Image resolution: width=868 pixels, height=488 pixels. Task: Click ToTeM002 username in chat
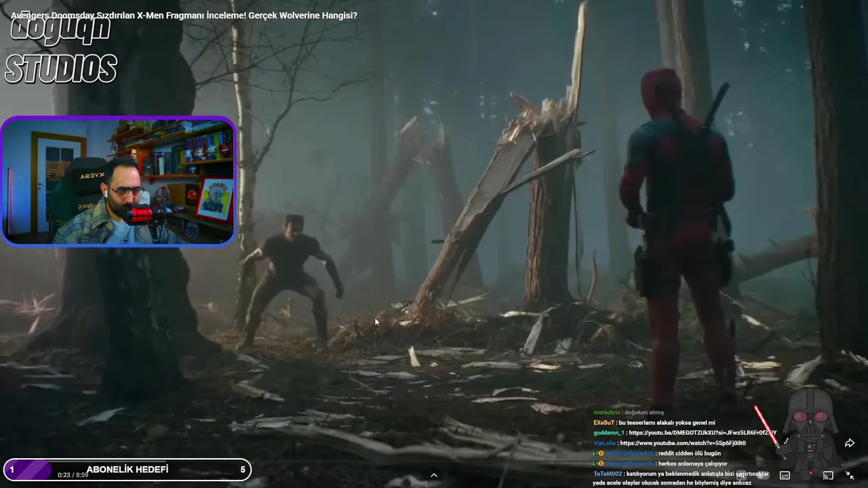click(x=608, y=474)
